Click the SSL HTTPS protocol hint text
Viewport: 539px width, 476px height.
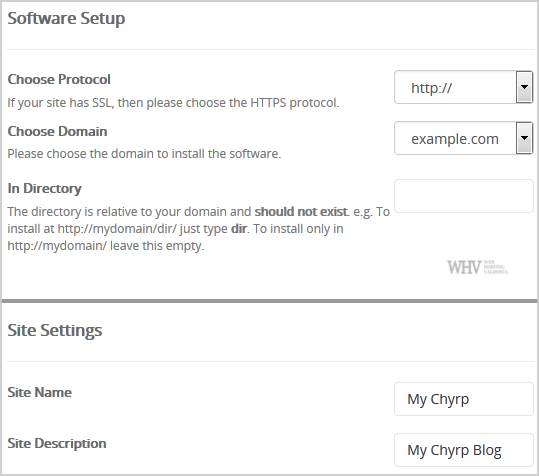[174, 103]
